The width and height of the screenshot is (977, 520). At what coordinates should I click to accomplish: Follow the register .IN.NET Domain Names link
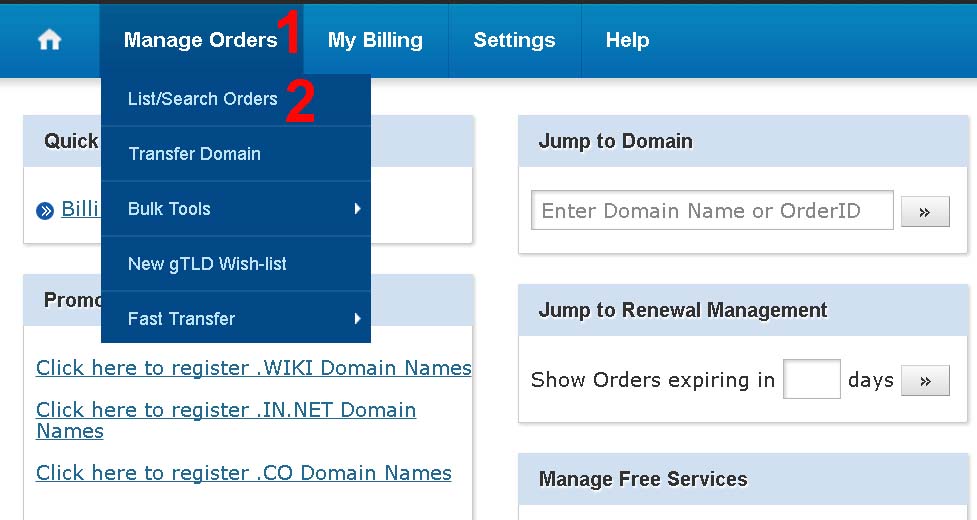click(225, 420)
